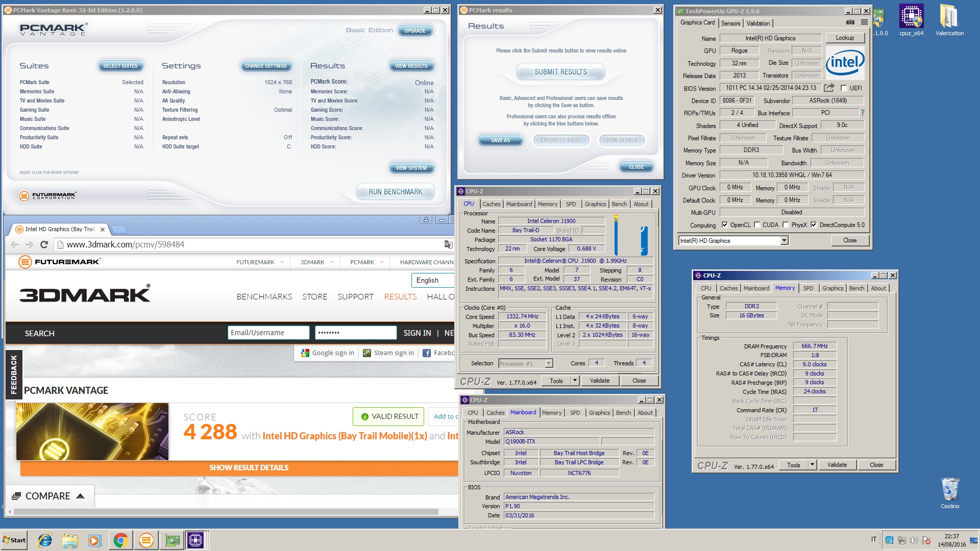Switch to the Validation tab in GPU-Z
This screenshot has height=551, width=980.
[758, 23]
